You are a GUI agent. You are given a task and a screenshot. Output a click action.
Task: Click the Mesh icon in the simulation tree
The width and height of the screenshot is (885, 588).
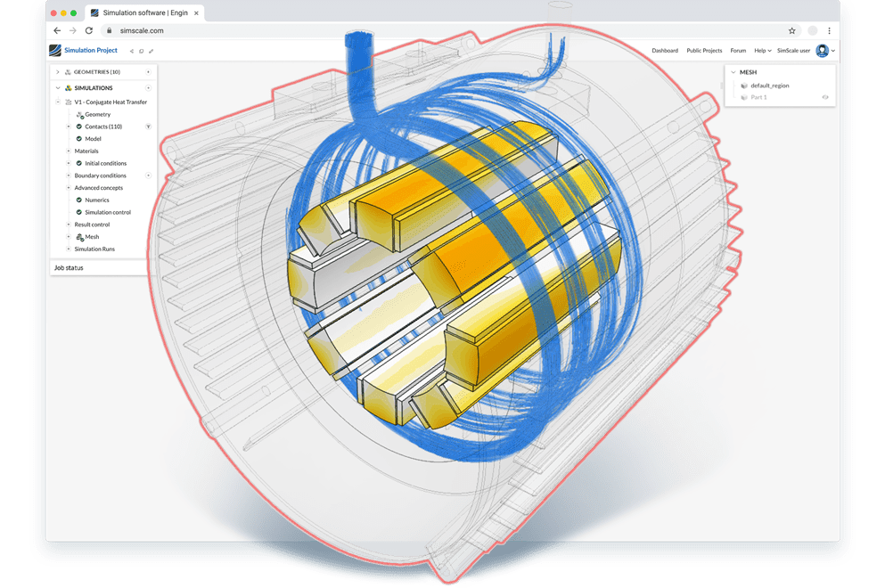[x=78, y=236]
